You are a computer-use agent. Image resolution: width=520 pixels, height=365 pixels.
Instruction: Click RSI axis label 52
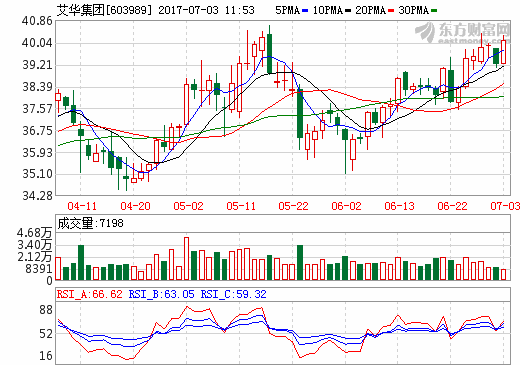click(46, 334)
